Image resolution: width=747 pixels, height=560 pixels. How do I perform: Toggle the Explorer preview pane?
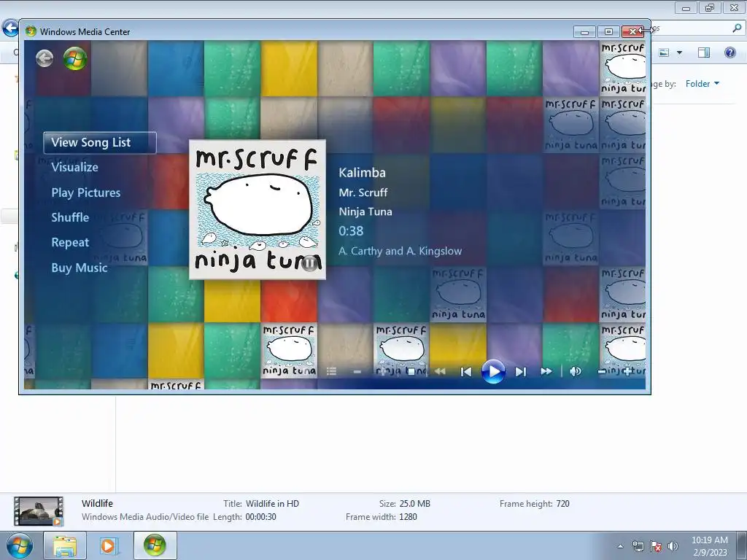pyautogui.click(x=704, y=52)
